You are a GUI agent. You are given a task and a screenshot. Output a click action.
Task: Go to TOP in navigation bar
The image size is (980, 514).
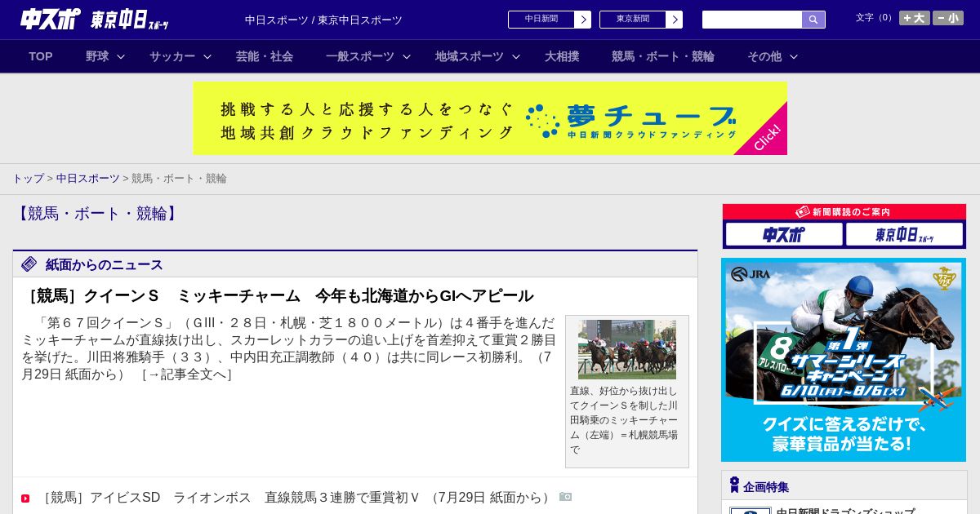(x=41, y=56)
